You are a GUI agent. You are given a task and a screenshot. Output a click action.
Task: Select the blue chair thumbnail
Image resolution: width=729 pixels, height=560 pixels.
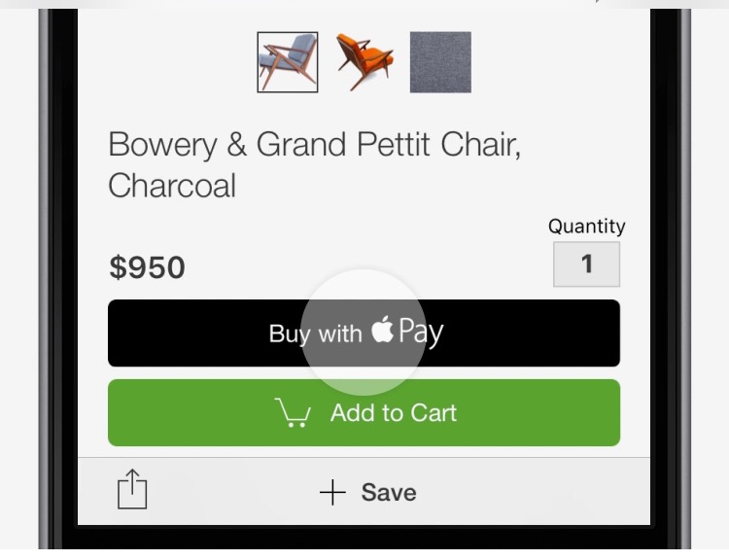(288, 62)
